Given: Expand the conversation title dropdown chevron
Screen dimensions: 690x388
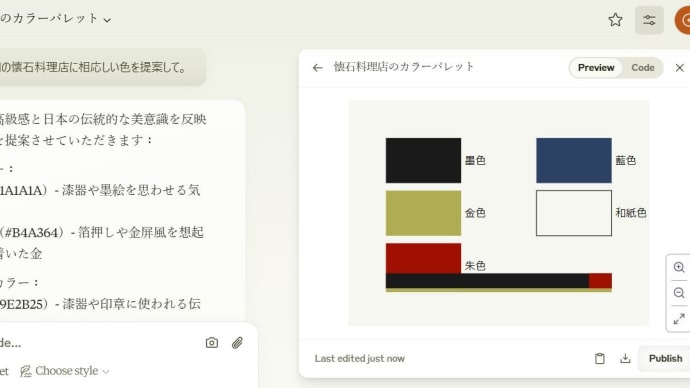Looking at the screenshot, I should (x=107, y=20).
